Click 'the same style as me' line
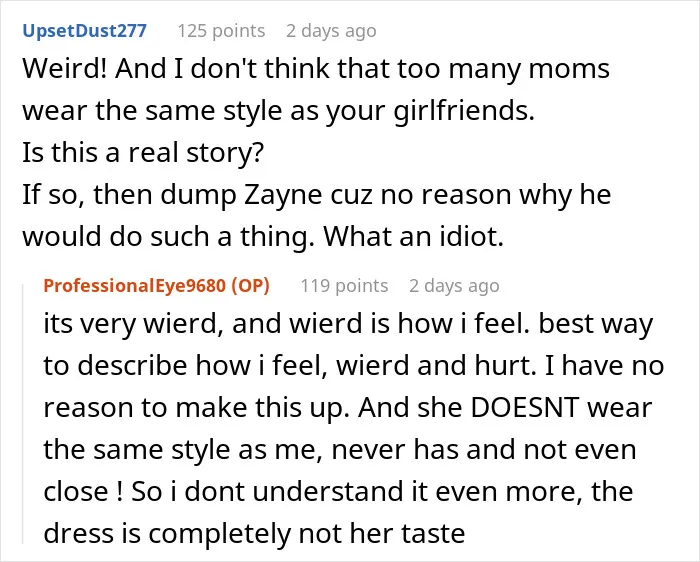Screen dimensions: 700x562 [x=183, y=450]
